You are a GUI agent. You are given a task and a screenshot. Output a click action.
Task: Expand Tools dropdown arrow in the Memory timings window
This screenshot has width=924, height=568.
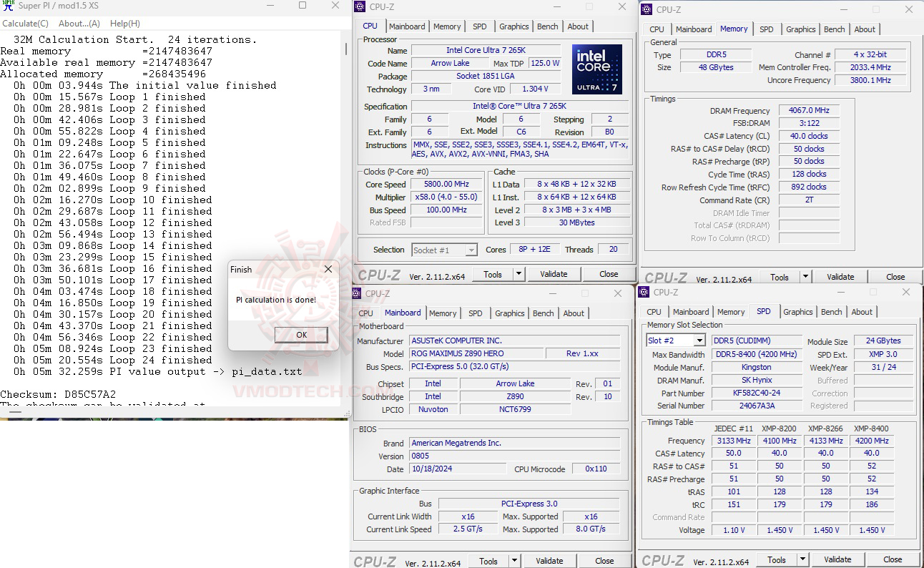[x=805, y=277]
